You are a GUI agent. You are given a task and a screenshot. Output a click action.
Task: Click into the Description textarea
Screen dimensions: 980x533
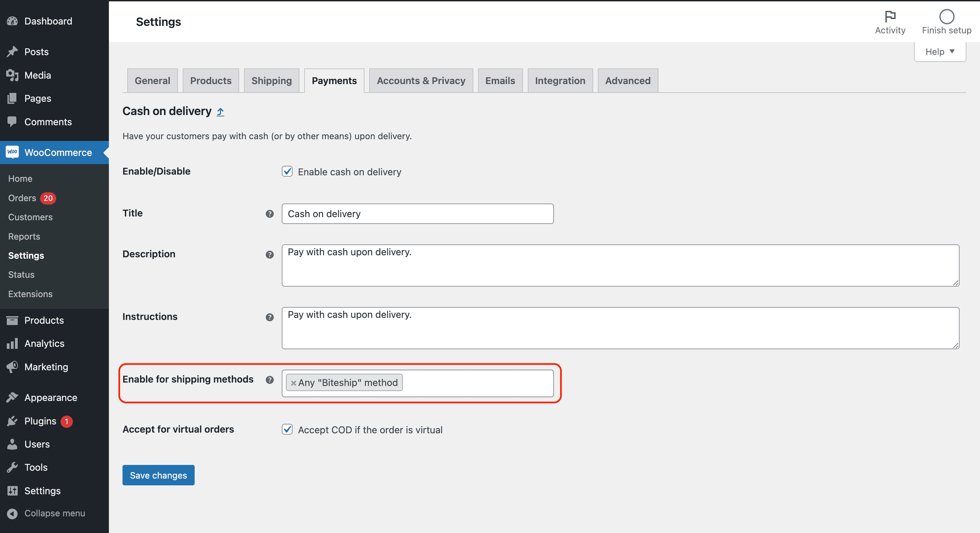620,265
